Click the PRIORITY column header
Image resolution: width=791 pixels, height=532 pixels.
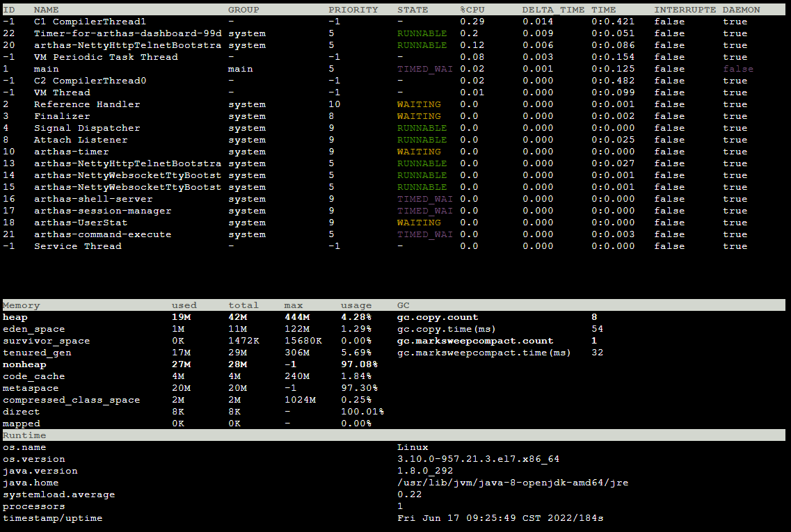353,10
